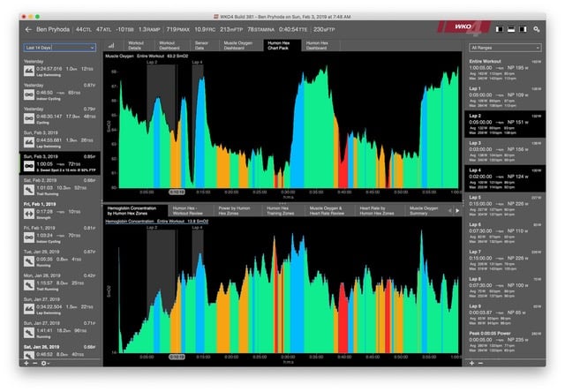565x392 pixels.
Task: Add a workout with the left panel plus
Action: point(26,363)
